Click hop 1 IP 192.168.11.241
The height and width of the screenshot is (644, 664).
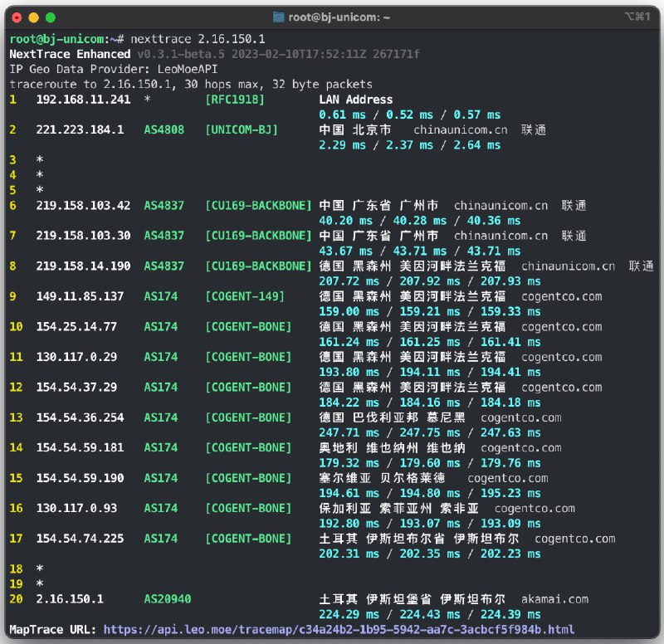[84, 100]
